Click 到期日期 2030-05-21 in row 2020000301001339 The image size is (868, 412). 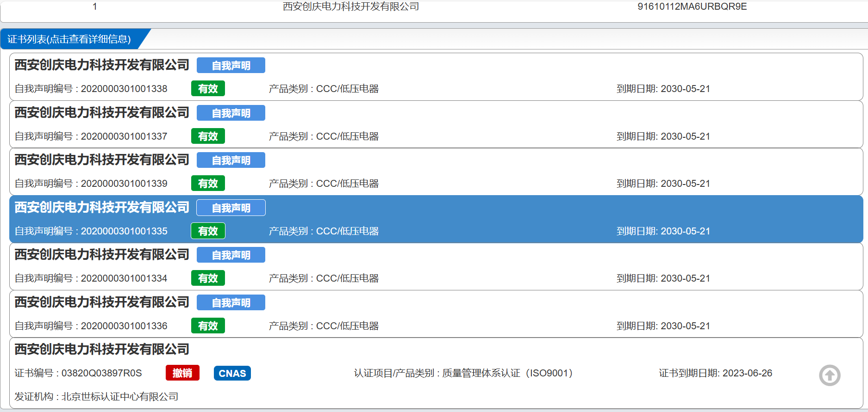pyautogui.click(x=663, y=184)
